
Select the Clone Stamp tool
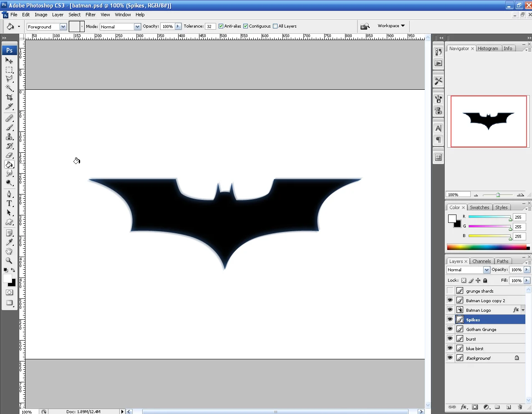[x=9, y=137]
